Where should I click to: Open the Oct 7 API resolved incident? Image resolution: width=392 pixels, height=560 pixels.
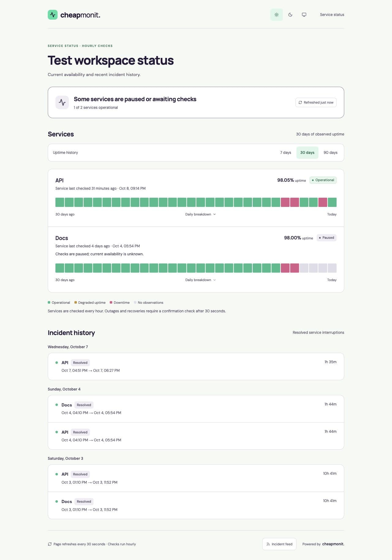tap(196, 367)
